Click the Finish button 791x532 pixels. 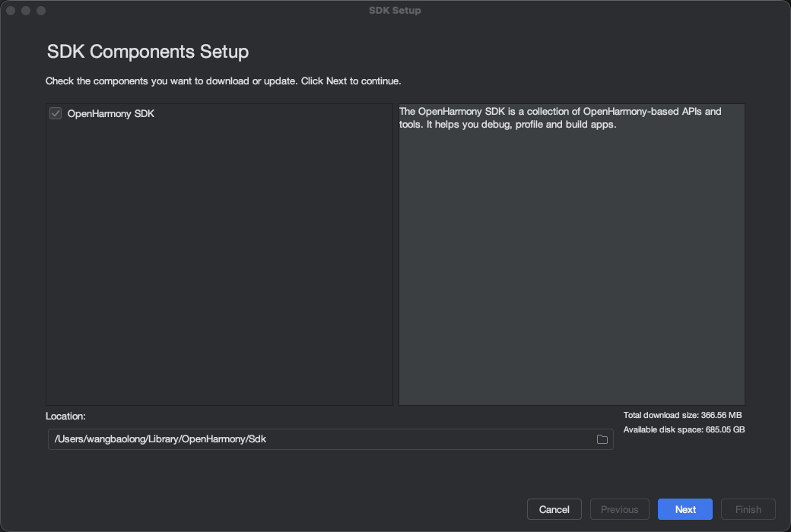(748, 509)
